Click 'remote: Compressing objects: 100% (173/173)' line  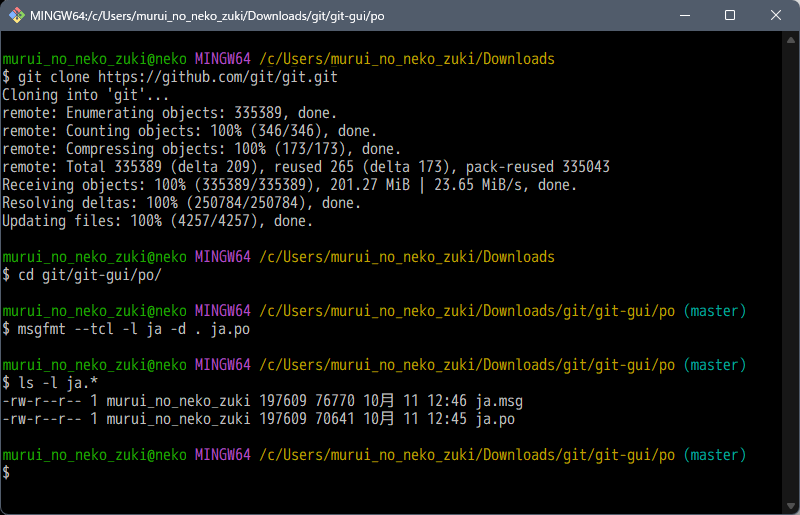202,149
